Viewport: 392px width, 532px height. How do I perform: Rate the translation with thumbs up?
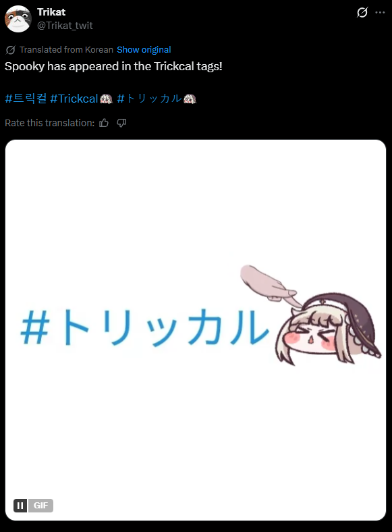(x=104, y=123)
